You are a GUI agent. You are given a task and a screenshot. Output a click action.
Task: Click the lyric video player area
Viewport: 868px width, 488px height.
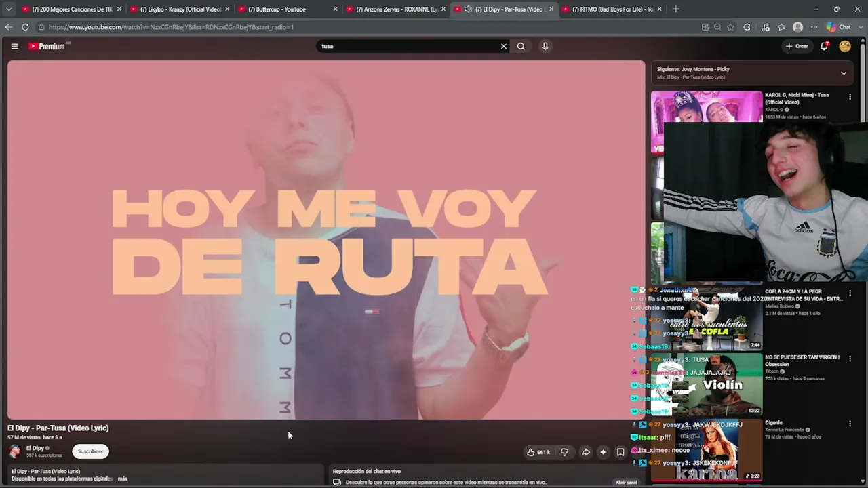pyautogui.click(x=326, y=240)
